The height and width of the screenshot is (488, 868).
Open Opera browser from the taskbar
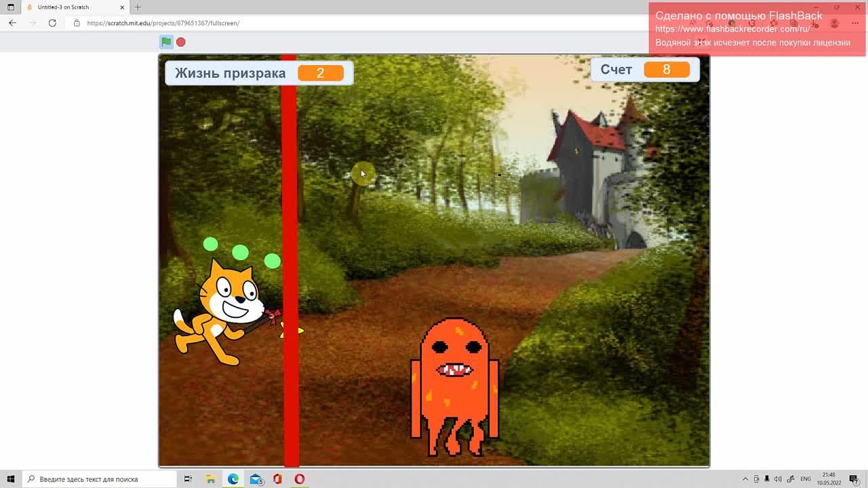pyautogui.click(x=300, y=479)
